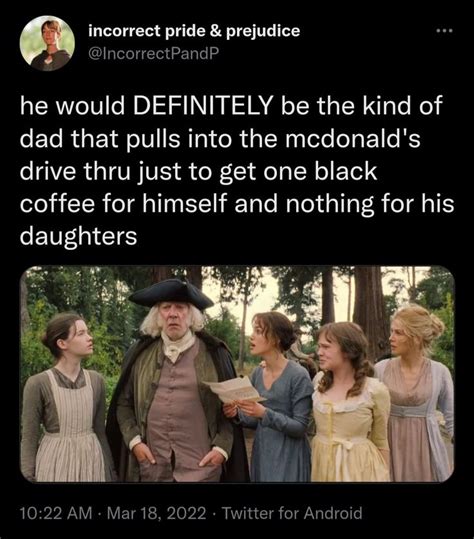Open the Twitter for Android source link
The width and height of the screenshot is (474, 539).
pyautogui.click(x=292, y=513)
